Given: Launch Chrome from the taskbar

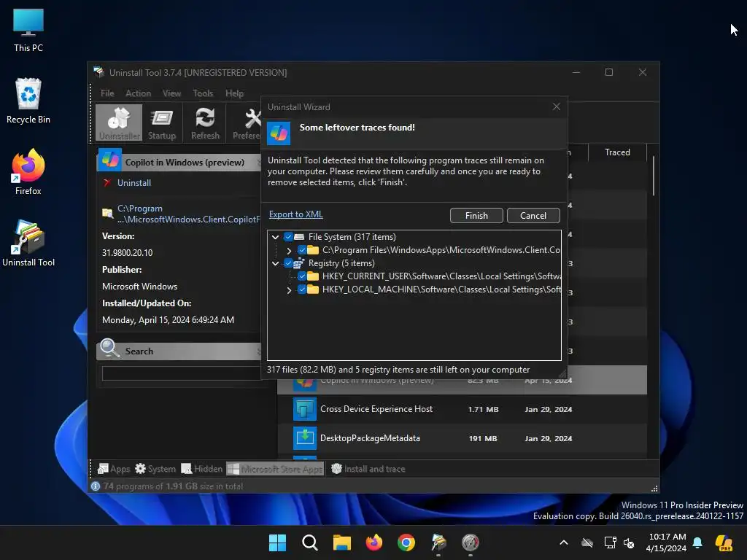Looking at the screenshot, I should pos(406,542).
